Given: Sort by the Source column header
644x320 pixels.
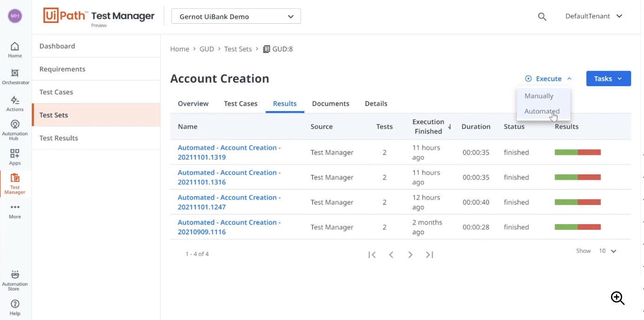Looking at the screenshot, I should (x=322, y=127).
